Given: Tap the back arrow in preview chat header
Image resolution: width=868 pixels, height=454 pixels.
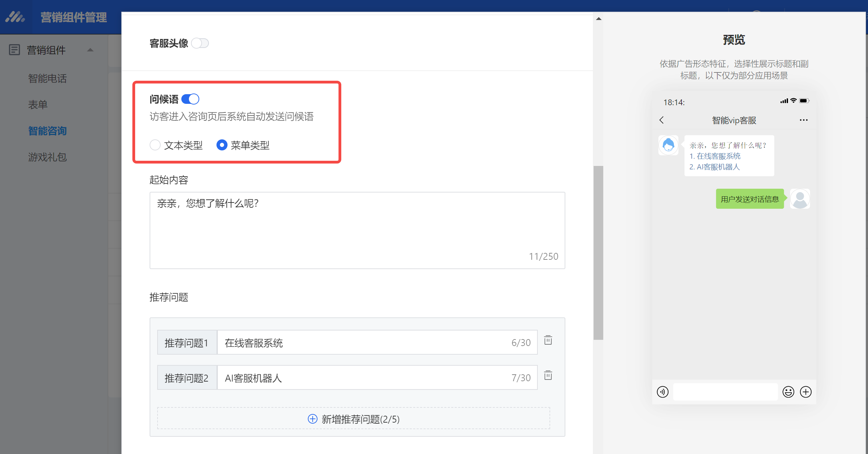Looking at the screenshot, I should coord(662,120).
